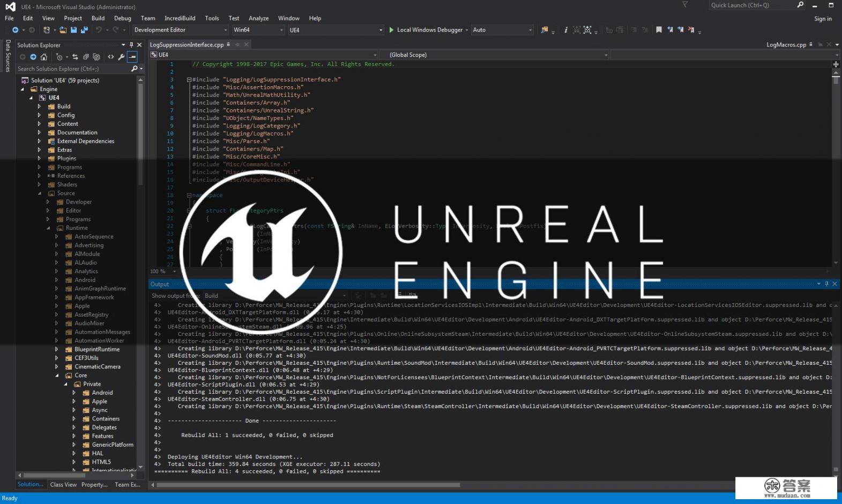Click the Undo arrow icon

pyautogui.click(x=99, y=30)
